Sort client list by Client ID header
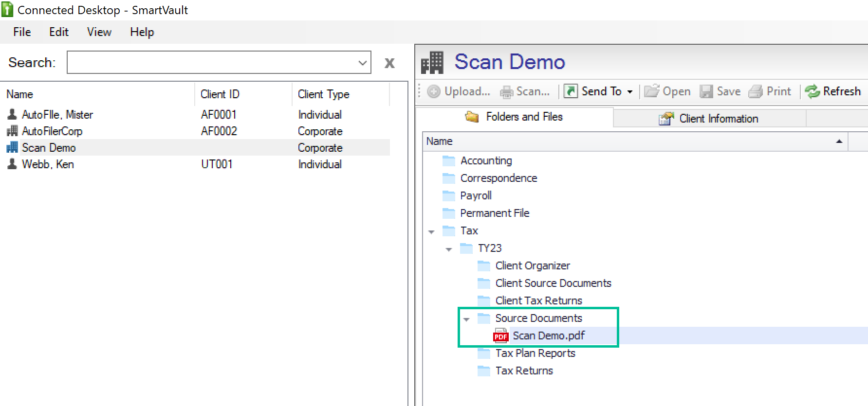 (220, 94)
